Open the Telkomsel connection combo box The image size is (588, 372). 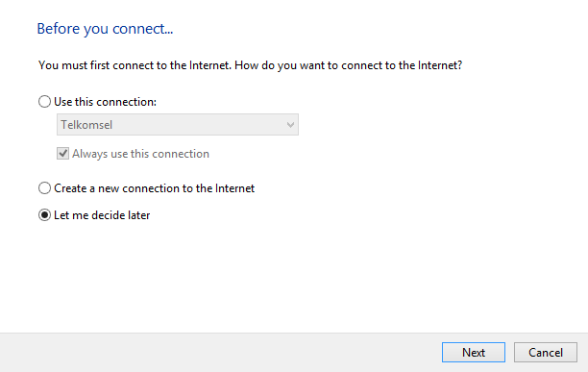click(178, 125)
